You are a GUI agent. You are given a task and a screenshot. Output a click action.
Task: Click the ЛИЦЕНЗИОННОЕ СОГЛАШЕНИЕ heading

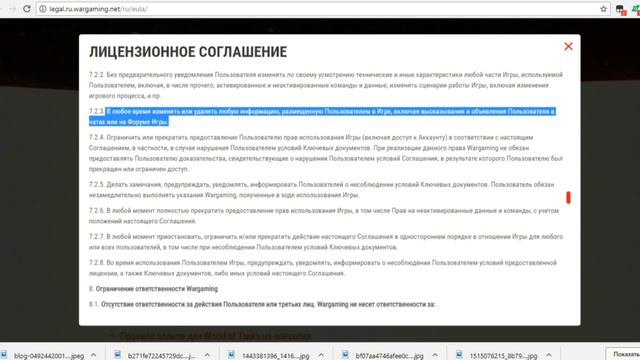pos(188,52)
